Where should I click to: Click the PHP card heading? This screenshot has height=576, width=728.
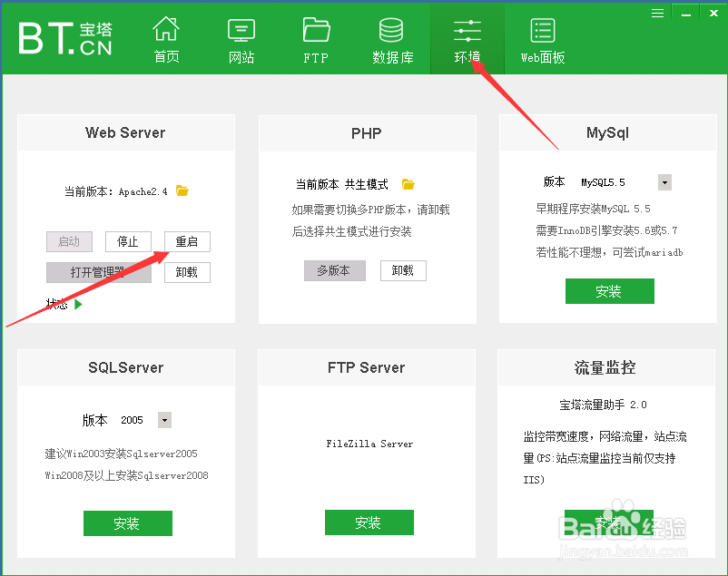pyautogui.click(x=367, y=133)
